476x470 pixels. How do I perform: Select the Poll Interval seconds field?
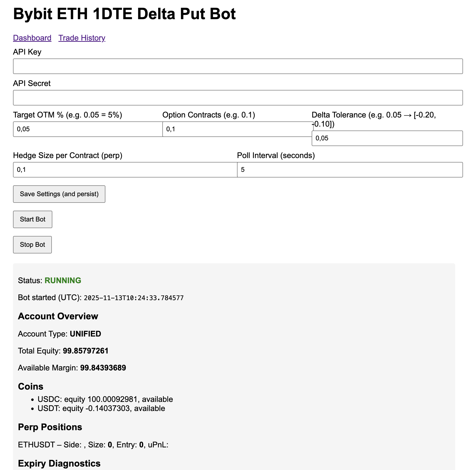click(x=350, y=170)
